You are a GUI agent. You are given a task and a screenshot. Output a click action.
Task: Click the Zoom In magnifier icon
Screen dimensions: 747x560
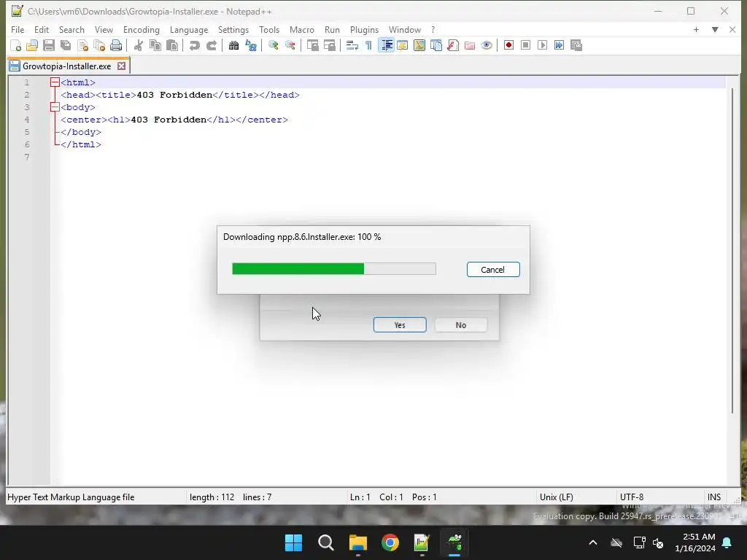click(273, 45)
